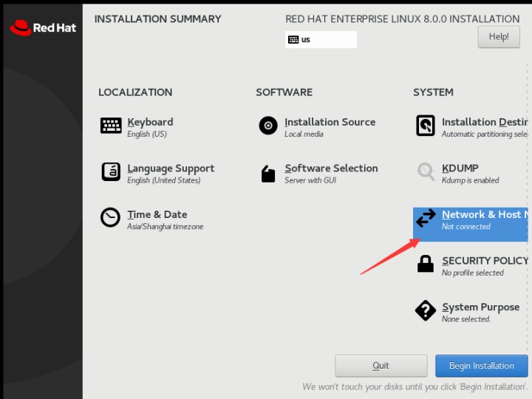Image resolution: width=532 pixels, height=399 pixels.
Task: Click the SYSTEM section heading
Action: tap(433, 92)
